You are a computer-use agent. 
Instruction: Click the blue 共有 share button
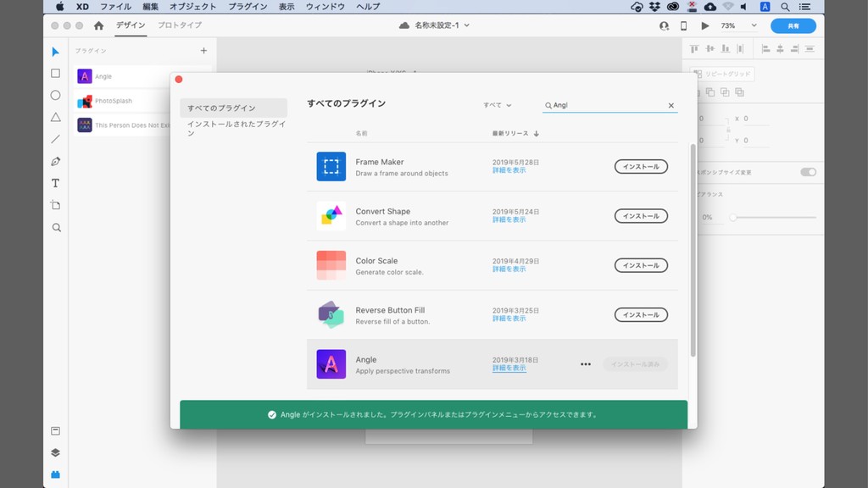pos(793,25)
